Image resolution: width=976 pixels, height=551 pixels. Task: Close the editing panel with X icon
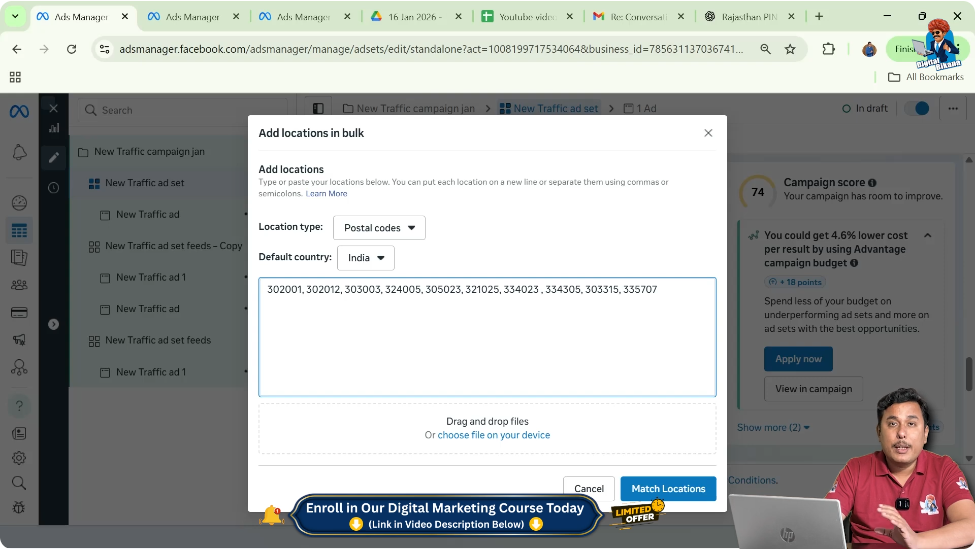click(x=54, y=108)
